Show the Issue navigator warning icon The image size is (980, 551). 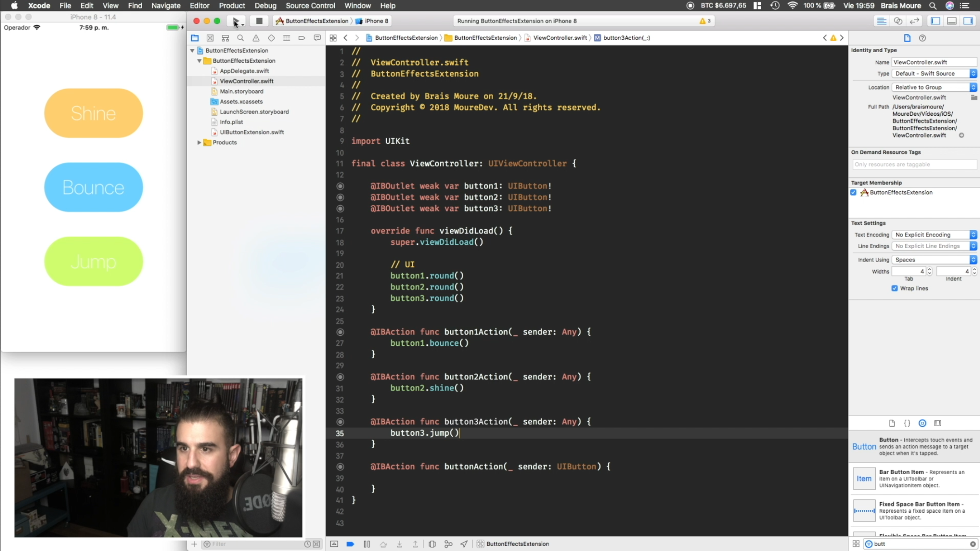coord(256,38)
